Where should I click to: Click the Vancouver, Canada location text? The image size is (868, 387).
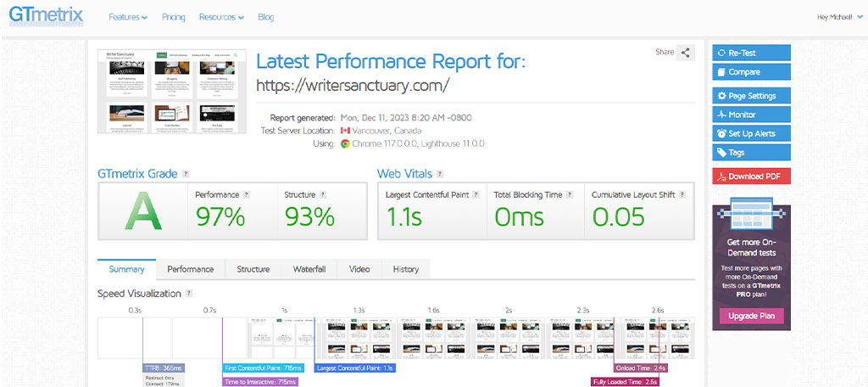coord(387,131)
